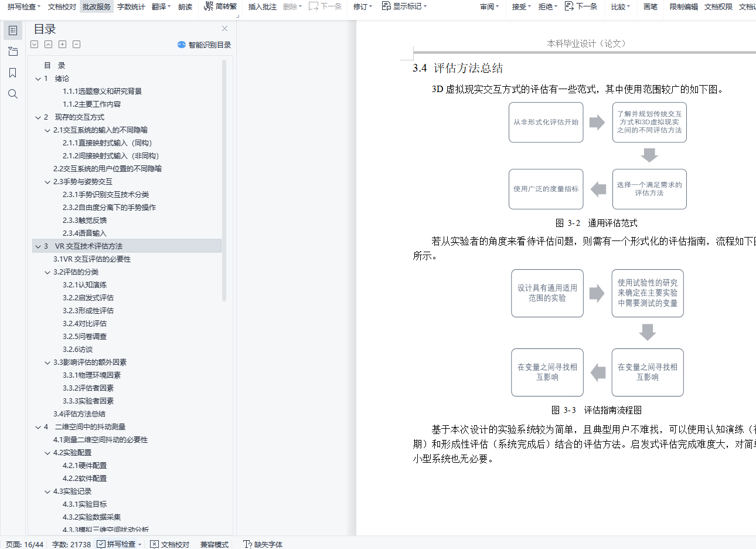Open the 拒绝 dropdown

(x=548, y=6)
